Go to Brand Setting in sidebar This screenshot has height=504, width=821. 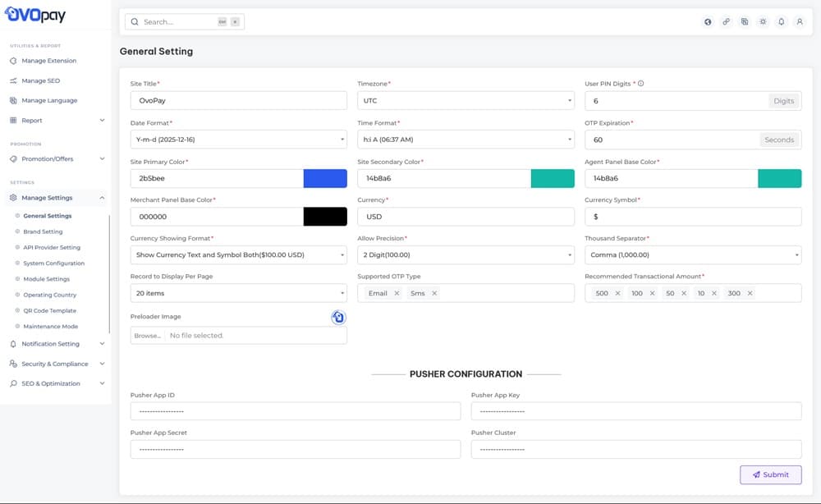tap(43, 231)
